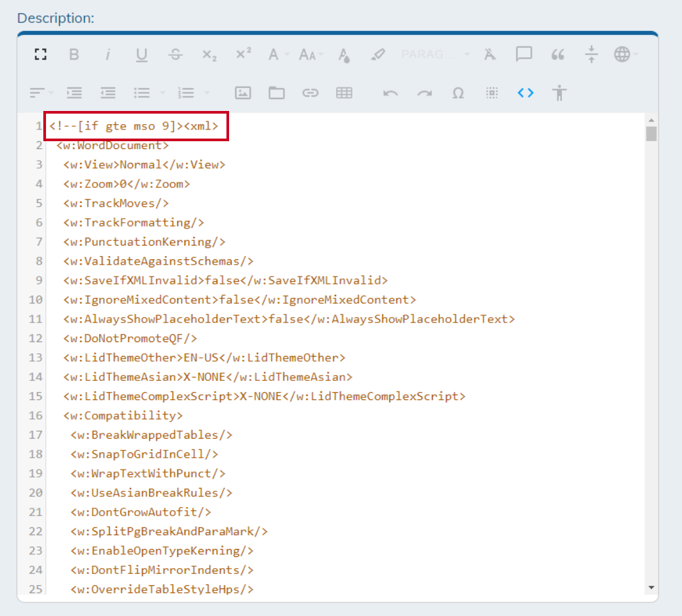Apply block quote formatting
The height and width of the screenshot is (616, 682).
(x=557, y=55)
